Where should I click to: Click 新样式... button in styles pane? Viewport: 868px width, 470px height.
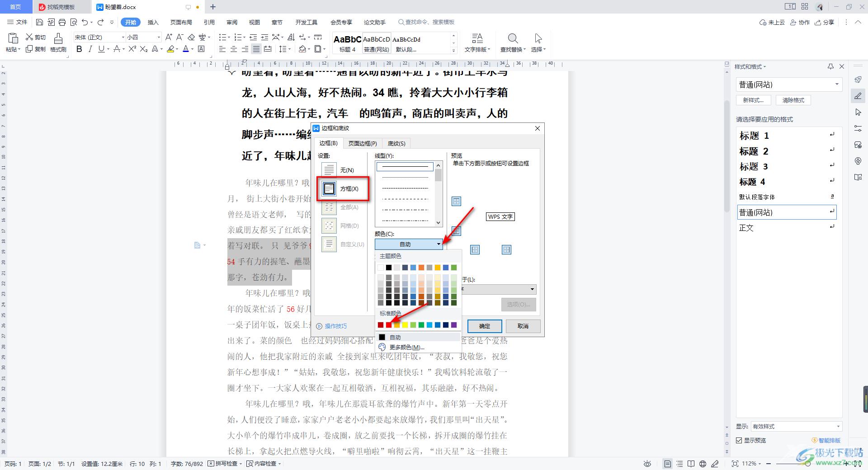(x=753, y=100)
